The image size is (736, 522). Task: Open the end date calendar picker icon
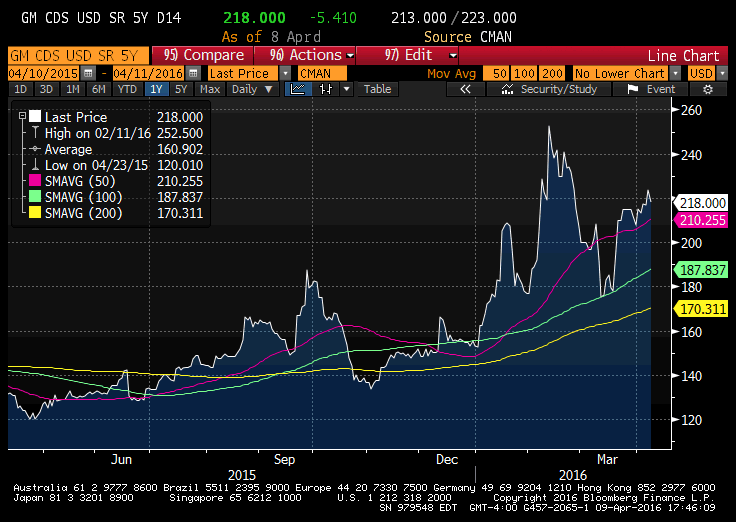point(193,74)
